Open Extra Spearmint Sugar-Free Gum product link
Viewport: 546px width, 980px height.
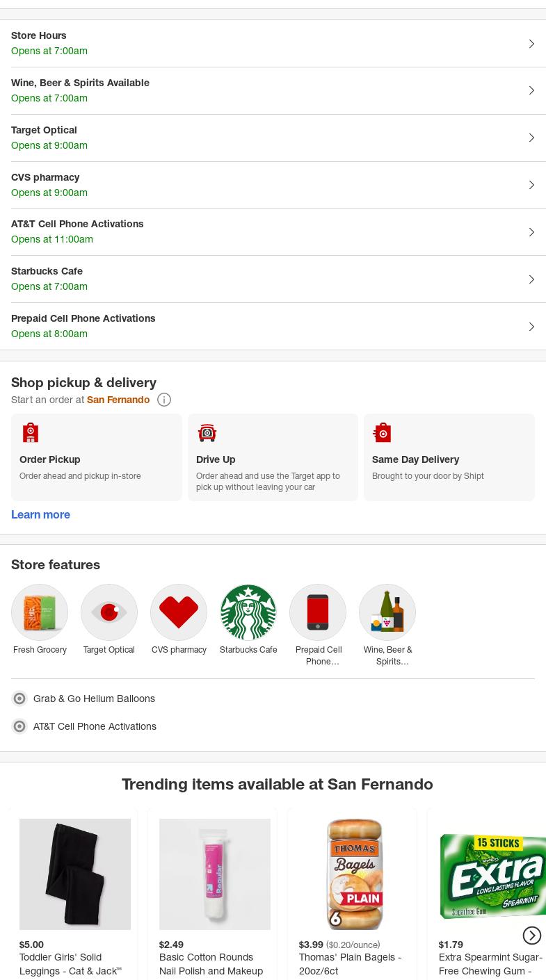click(x=490, y=964)
